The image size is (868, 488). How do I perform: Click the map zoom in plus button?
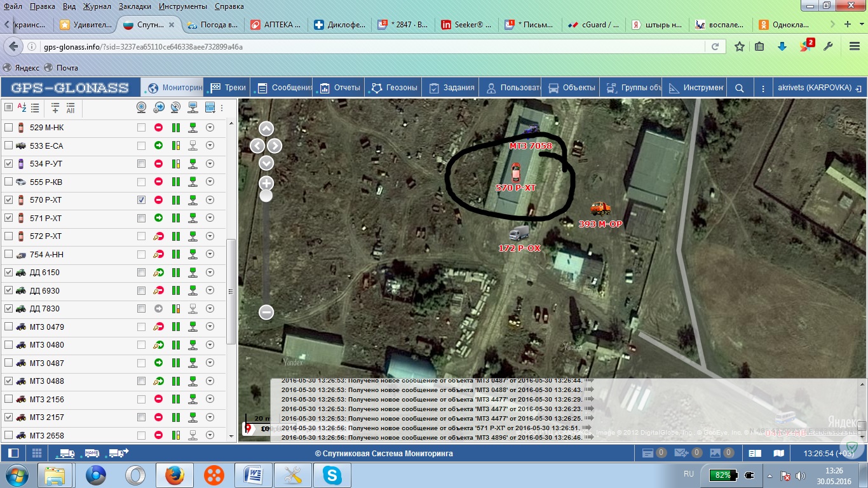[x=266, y=184]
